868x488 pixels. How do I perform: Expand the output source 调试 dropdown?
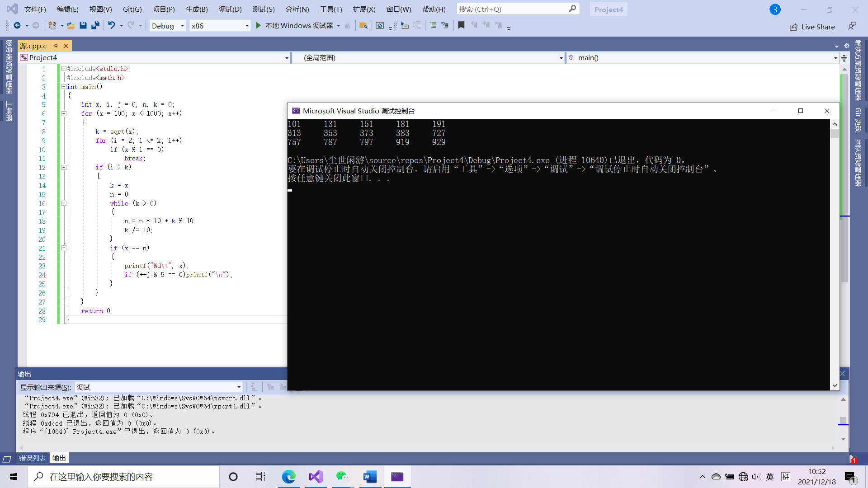[x=239, y=387]
